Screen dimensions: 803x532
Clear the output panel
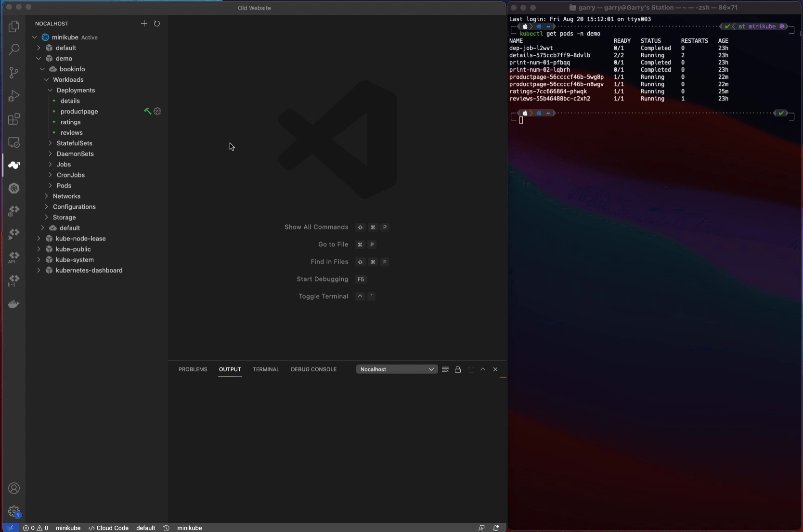click(445, 369)
